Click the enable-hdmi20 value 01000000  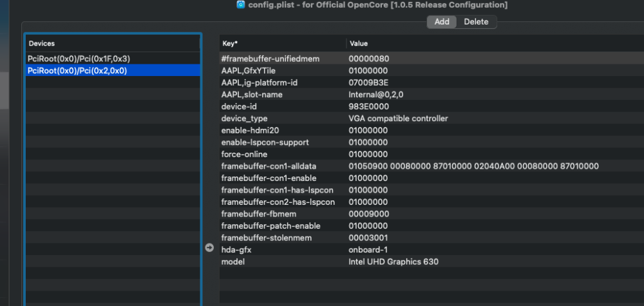[368, 130]
